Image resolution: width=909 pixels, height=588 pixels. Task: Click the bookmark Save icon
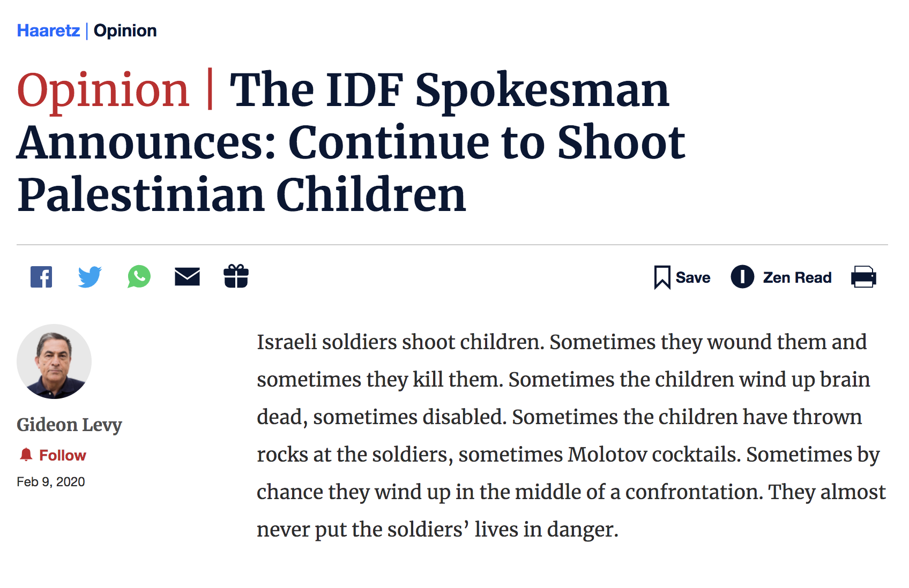click(x=662, y=277)
